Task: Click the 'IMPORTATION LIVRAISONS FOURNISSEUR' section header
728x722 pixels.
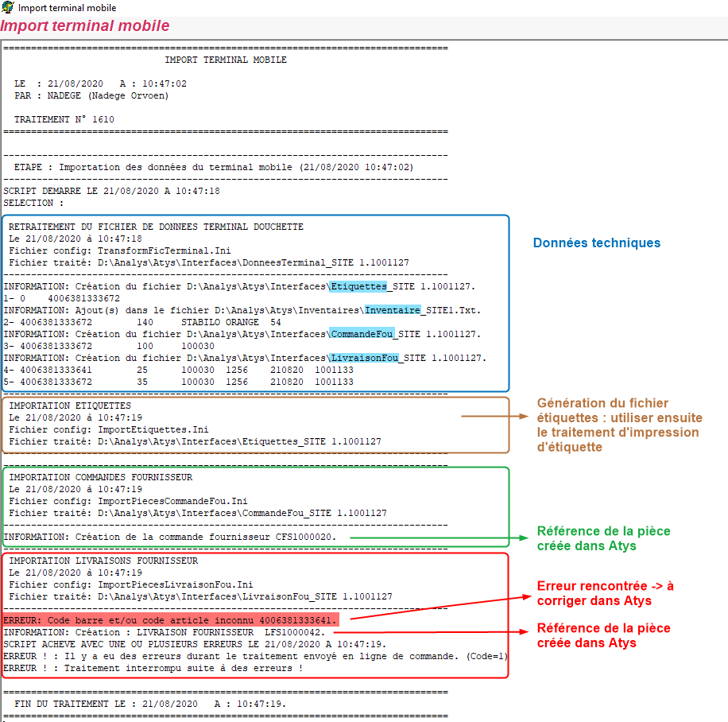Action: coord(103,561)
